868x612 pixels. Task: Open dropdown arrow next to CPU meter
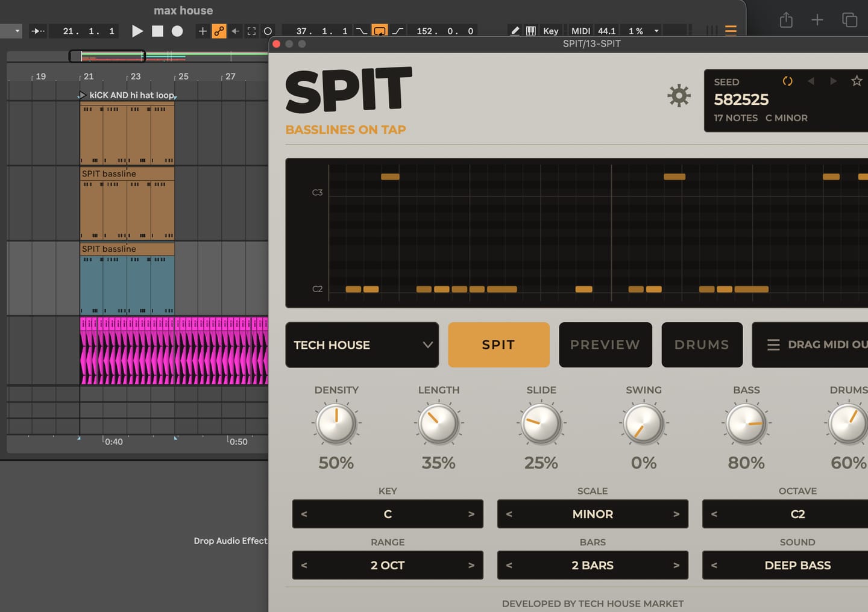point(656,31)
